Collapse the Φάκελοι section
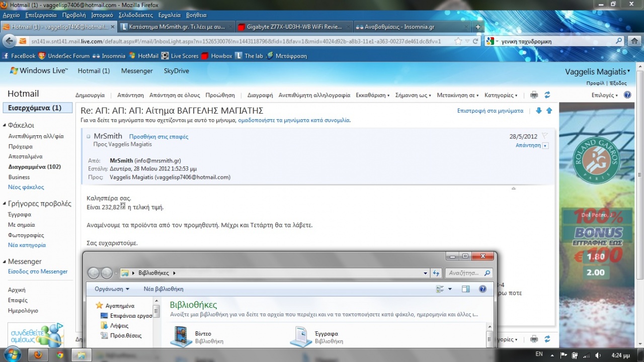644x362 pixels. pyautogui.click(x=5, y=126)
